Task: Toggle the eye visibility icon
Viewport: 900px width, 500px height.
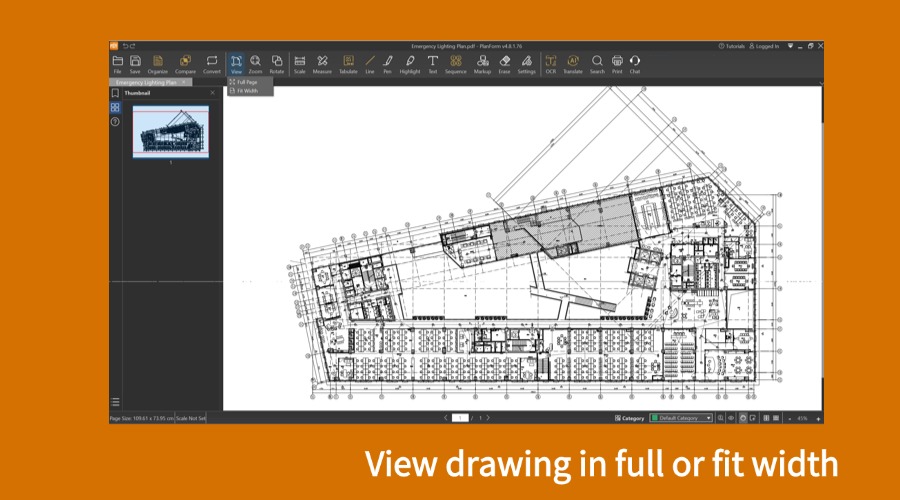Action: click(731, 418)
